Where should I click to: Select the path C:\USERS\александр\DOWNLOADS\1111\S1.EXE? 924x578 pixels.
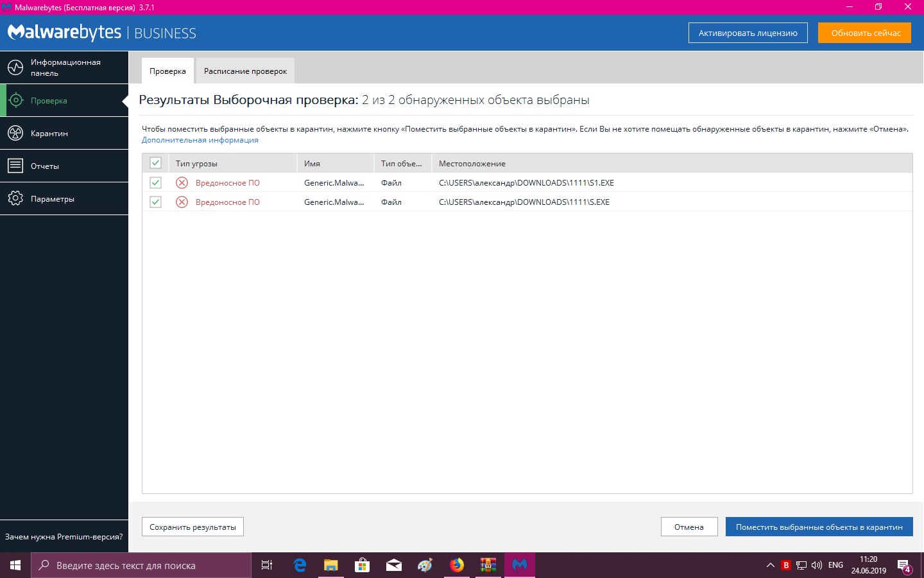(x=526, y=182)
